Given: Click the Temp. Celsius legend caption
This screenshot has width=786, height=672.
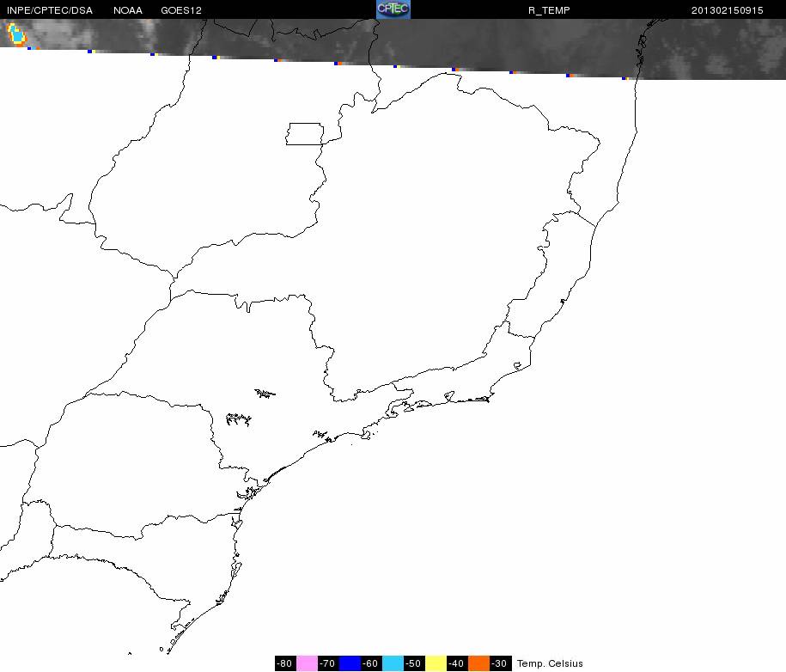Looking at the screenshot, I should click(550, 663).
